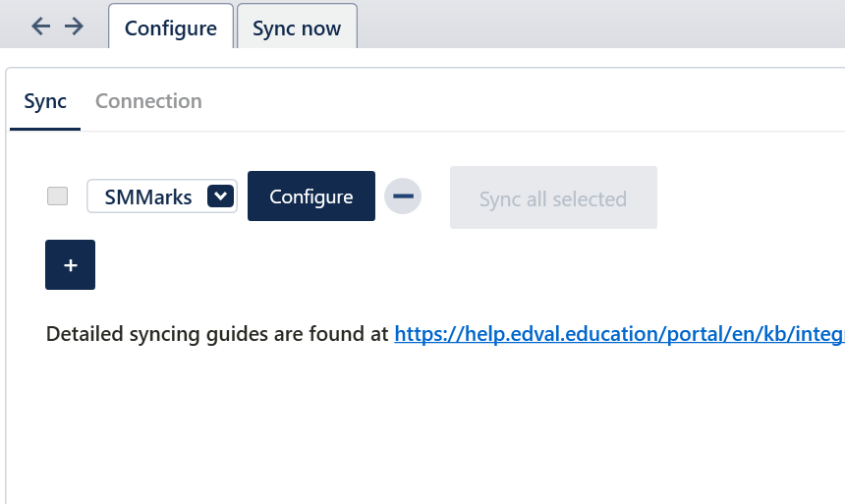Click the Sync all selected button
The image size is (845, 504).
coord(553,198)
